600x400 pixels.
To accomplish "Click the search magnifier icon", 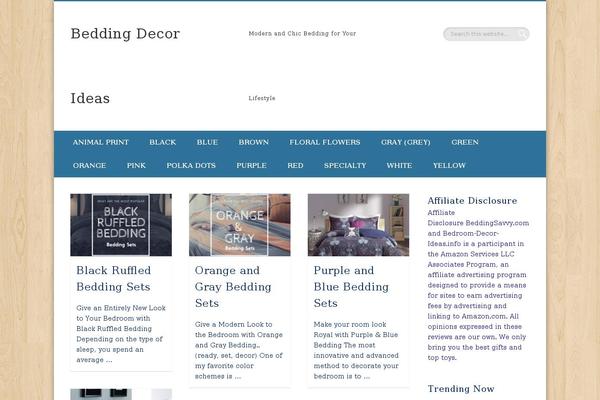I will coord(522,34).
